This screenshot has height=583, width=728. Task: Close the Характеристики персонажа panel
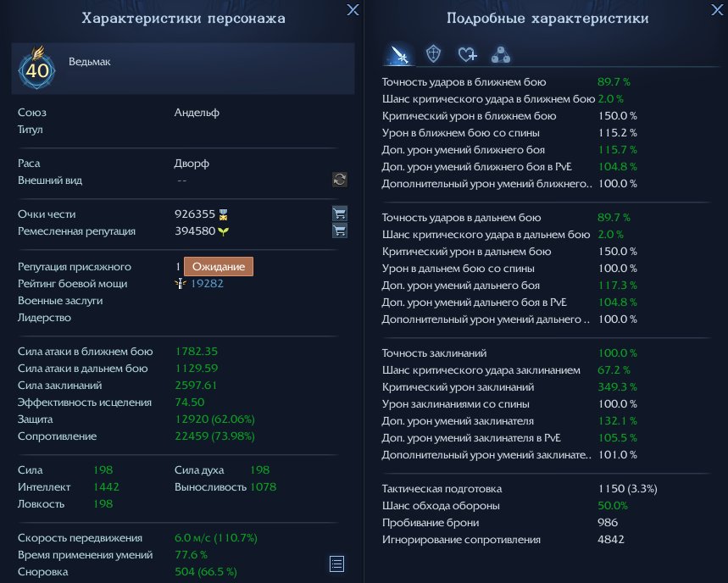click(x=353, y=10)
